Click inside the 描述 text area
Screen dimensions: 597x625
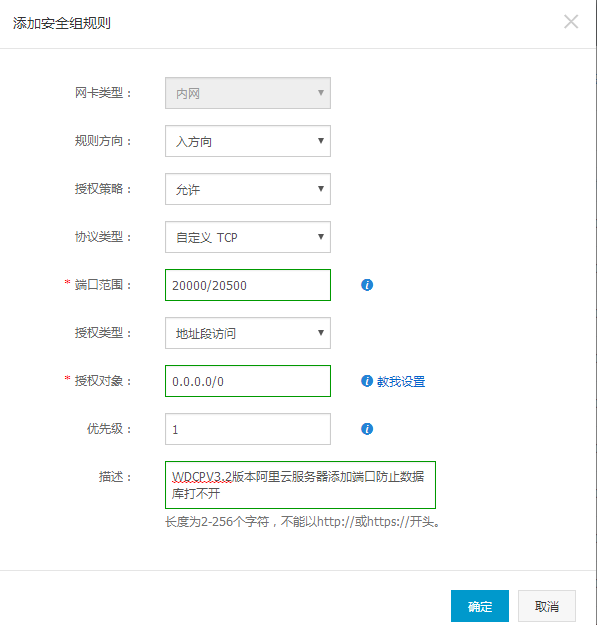tap(300, 485)
